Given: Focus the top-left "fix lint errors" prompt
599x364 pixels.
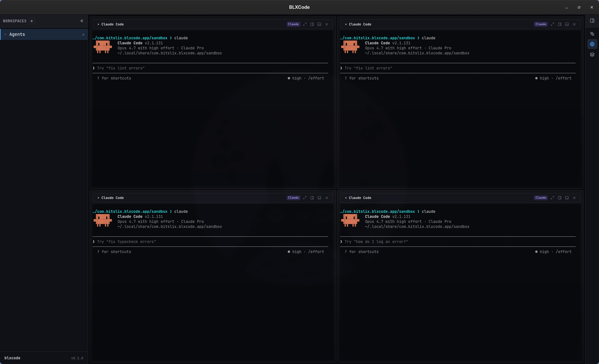Looking at the screenshot, I should coord(210,68).
